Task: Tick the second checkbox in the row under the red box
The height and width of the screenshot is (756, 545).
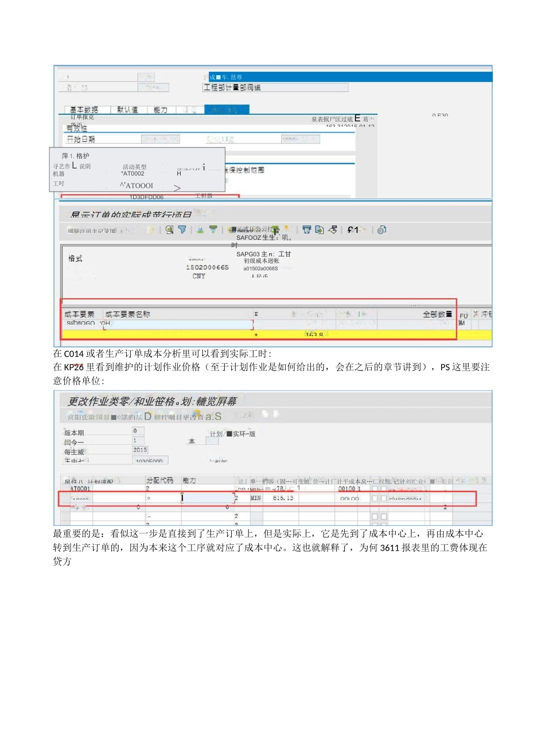Action: [384, 516]
